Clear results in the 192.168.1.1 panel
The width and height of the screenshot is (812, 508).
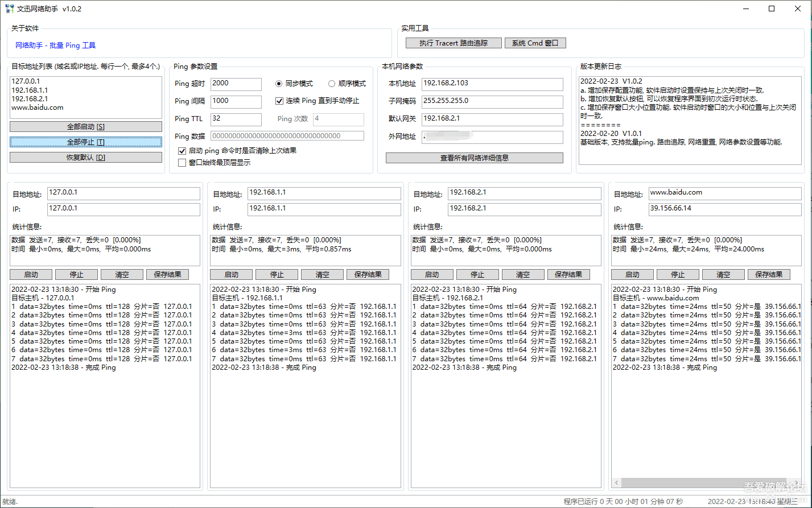pyautogui.click(x=322, y=274)
